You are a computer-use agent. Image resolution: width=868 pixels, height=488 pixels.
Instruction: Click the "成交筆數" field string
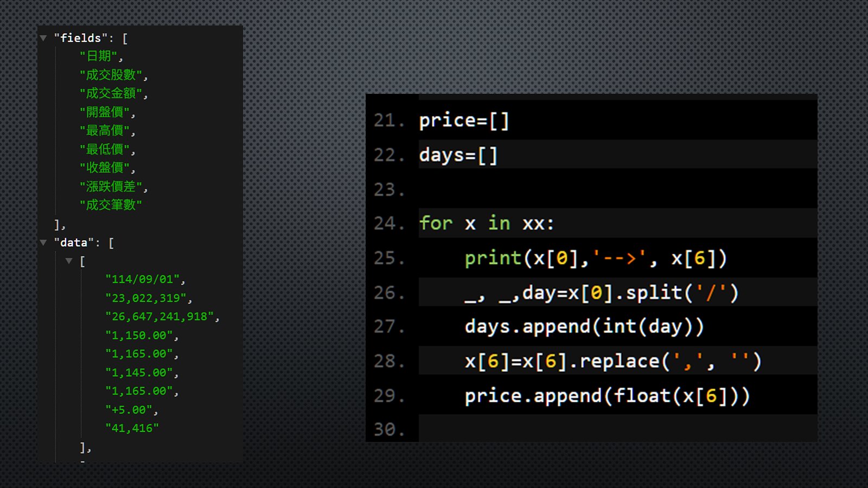coord(111,205)
